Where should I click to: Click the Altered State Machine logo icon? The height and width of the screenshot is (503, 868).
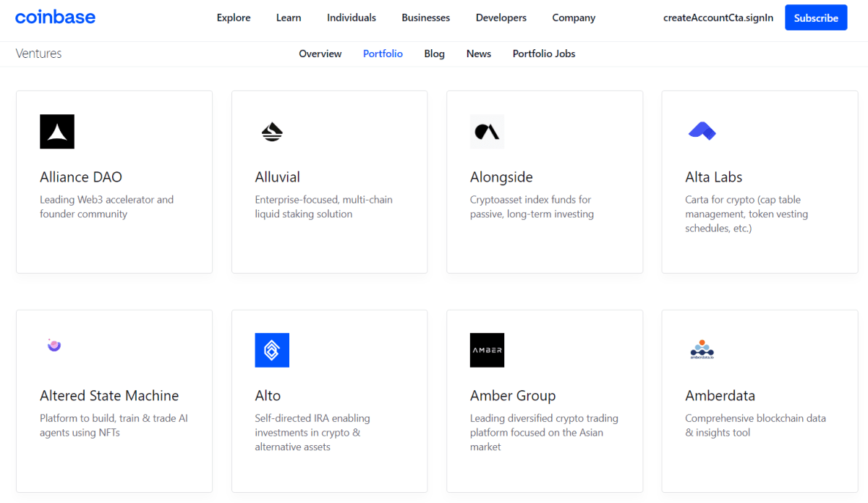point(54,345)
